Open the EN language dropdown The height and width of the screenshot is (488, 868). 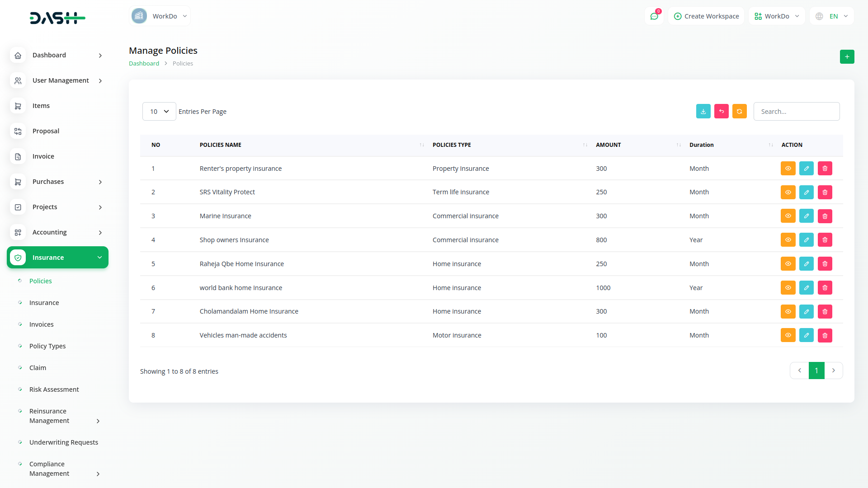coord(832,16)
